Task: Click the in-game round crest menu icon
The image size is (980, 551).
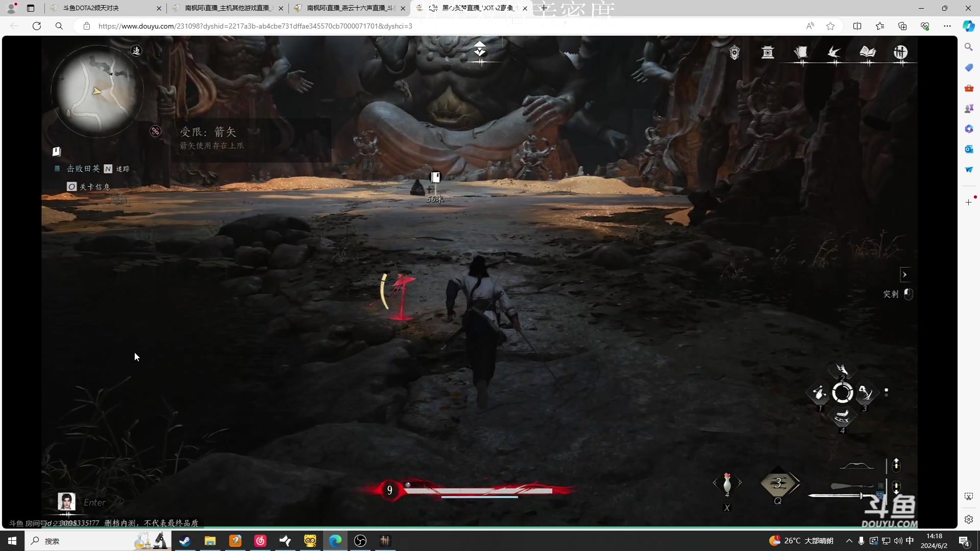Action: pos(900,52)
